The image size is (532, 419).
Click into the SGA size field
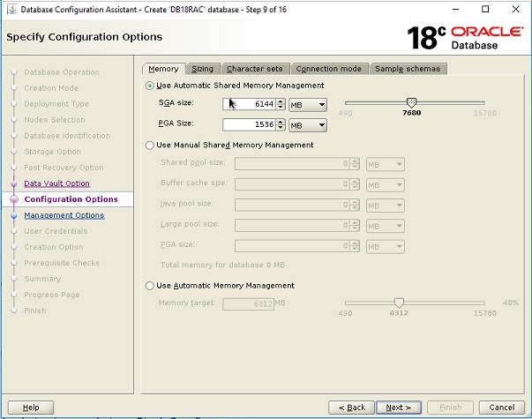250,104
